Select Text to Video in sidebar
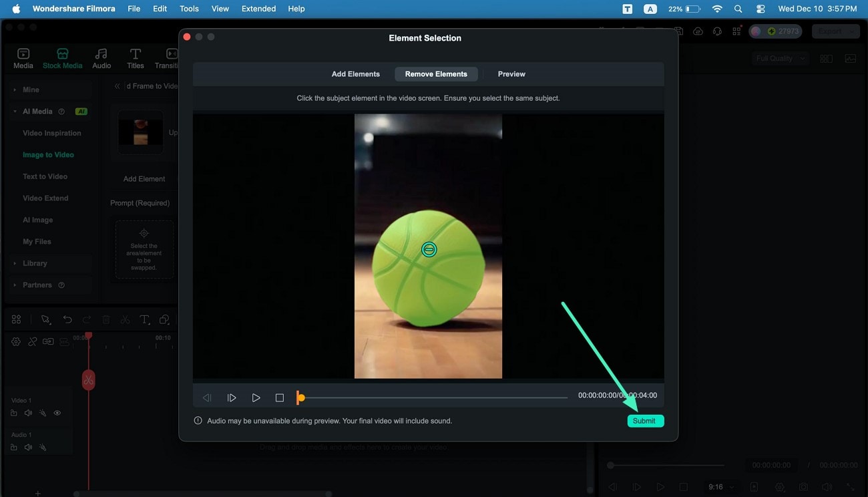 pos(45,176)
